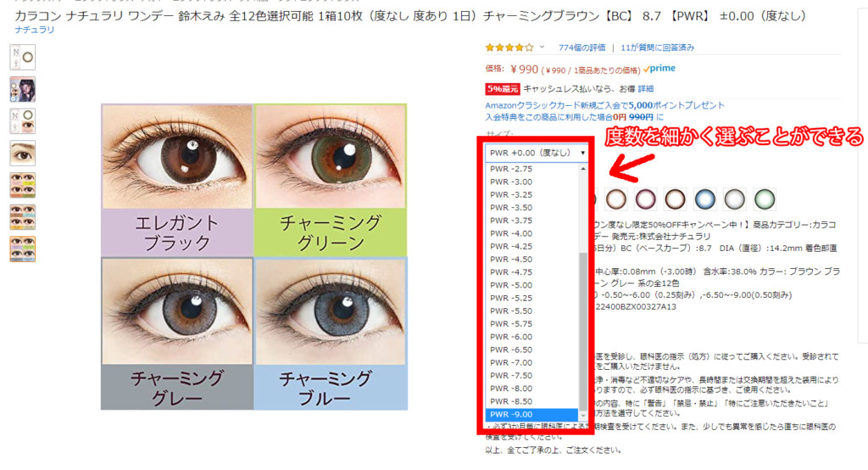Image resolution: width=868 pixels, height=470 pixels.
Task: Open the first product thumbnail image
Action: (23, 57)
